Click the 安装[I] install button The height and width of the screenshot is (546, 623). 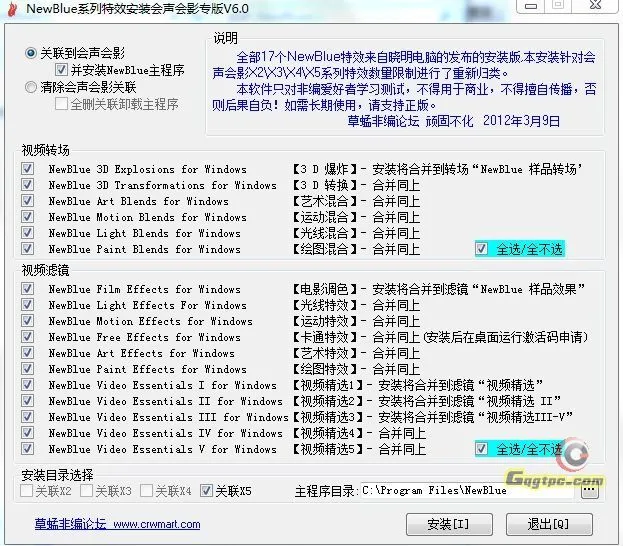[x=449, y=525]
